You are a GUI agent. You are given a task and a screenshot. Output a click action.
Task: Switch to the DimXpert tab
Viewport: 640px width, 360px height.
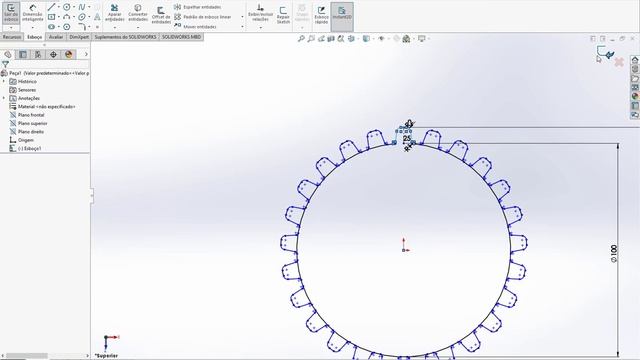coord(79,37)
